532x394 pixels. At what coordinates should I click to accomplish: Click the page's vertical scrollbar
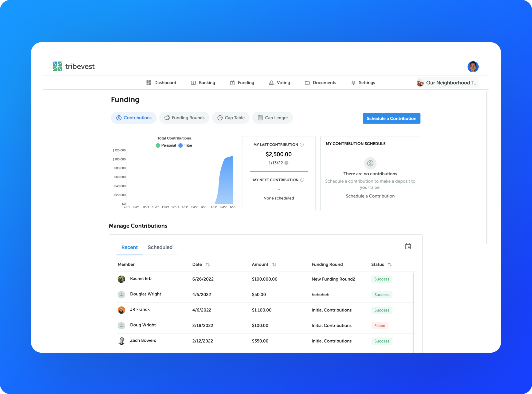[x=487, y=167]
